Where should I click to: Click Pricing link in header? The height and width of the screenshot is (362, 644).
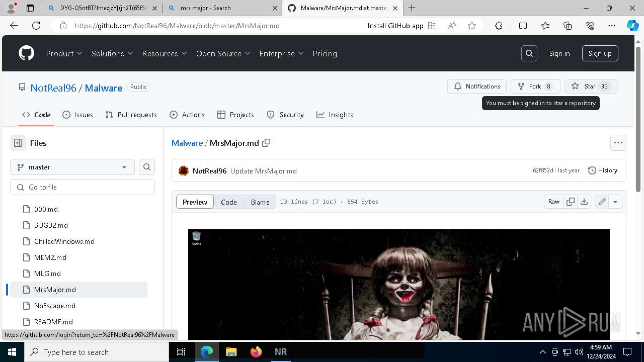(x=325, y=53)
